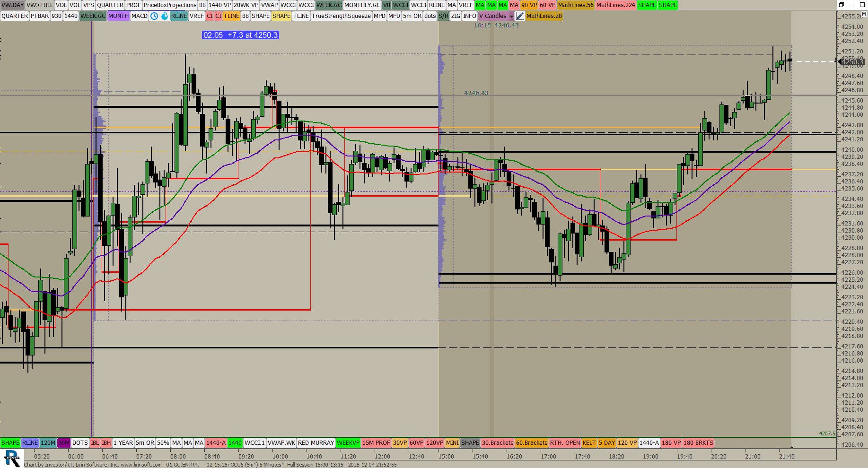This screenshot has height=468, width=868.
Task: Click the PriceBoxProjections button
Action: pos(170,5)
